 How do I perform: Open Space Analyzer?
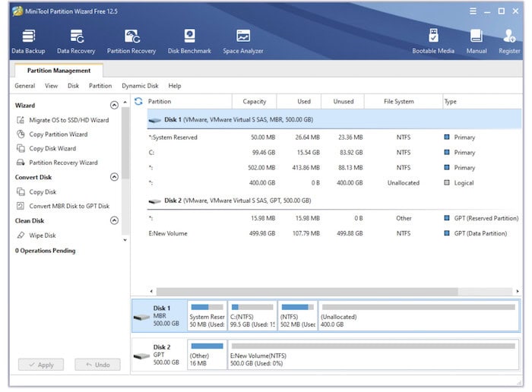point(243,41)
